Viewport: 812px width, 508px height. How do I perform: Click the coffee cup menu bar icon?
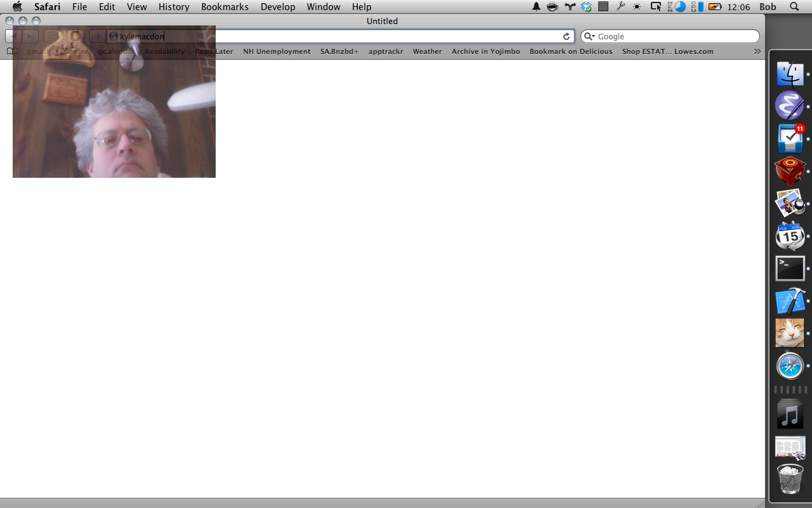click(553, 7)
